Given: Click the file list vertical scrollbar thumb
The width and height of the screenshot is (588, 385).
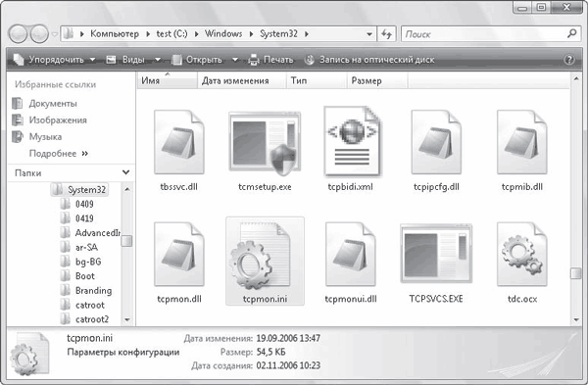Looking at the screenshot, I should click(x=576, y=273).
